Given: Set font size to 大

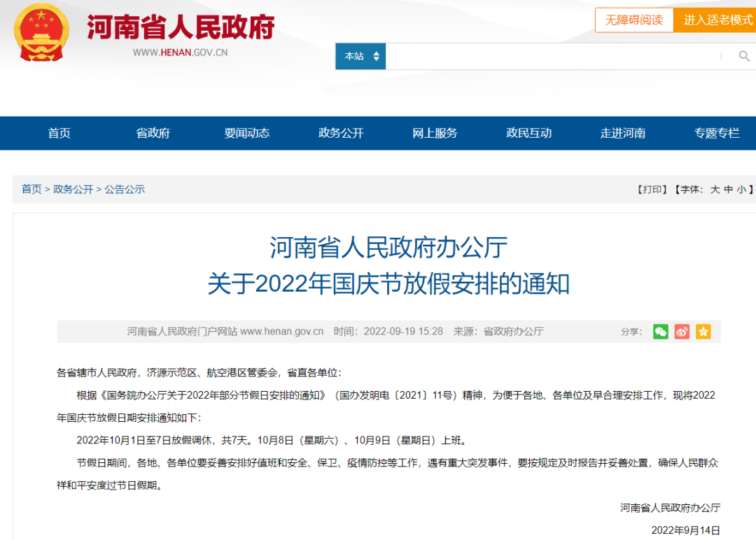Looking at the screenshot, I should [715, 190].
